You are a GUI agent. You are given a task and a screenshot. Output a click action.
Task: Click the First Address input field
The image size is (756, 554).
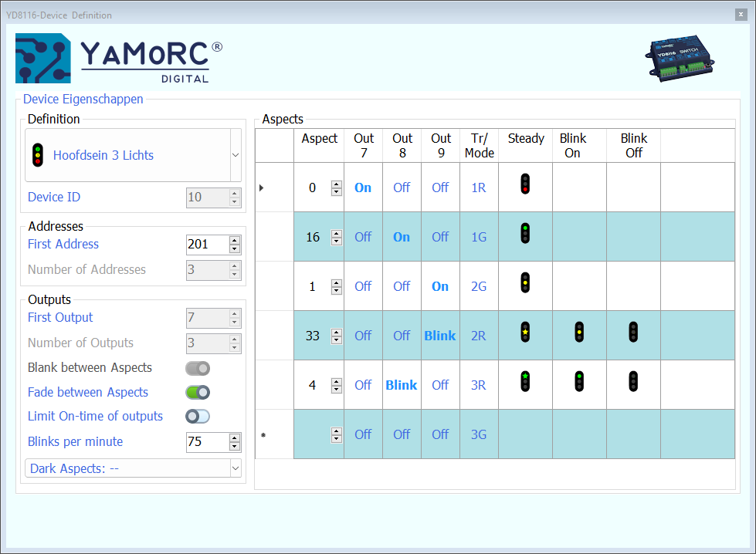[207, 245]
